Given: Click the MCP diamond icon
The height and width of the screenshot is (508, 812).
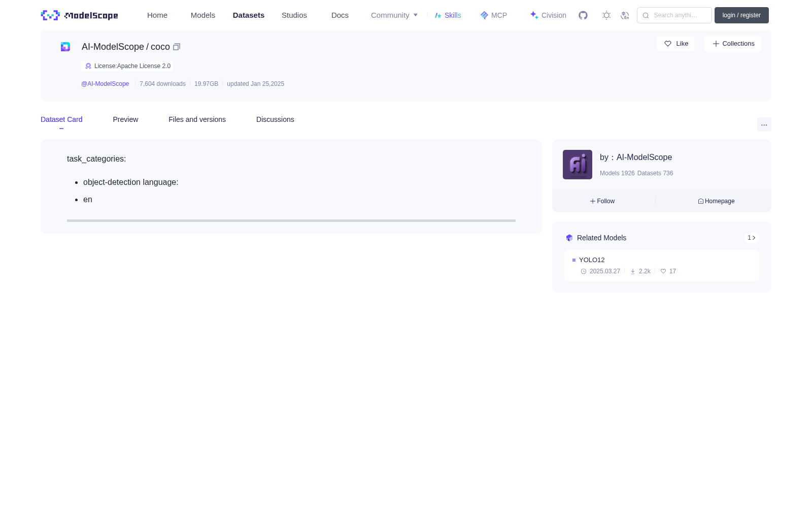Looking at the screenshot, I should coord(484,15).
